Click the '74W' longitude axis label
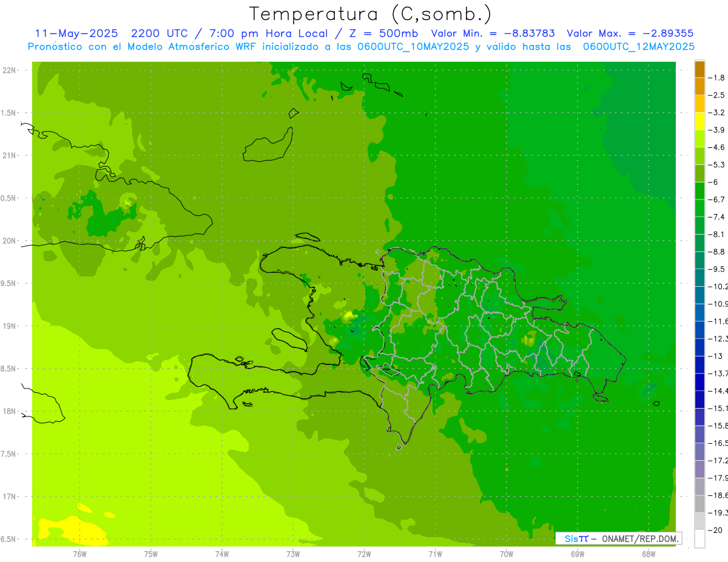 coord(221,554)
